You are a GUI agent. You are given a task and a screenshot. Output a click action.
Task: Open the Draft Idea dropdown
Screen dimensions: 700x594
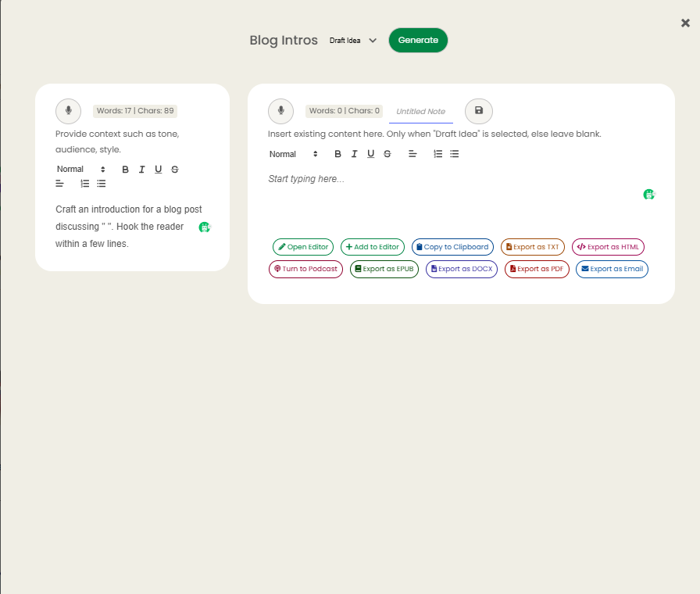(352, 41)
